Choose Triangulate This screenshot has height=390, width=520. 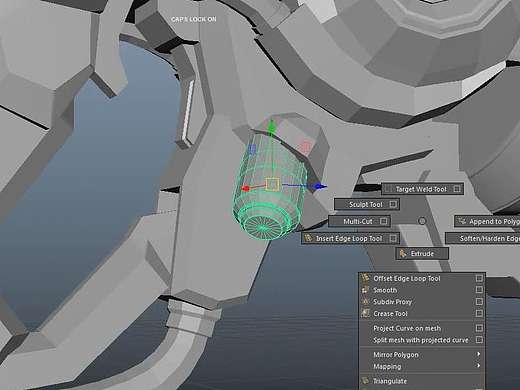[422, 381]
